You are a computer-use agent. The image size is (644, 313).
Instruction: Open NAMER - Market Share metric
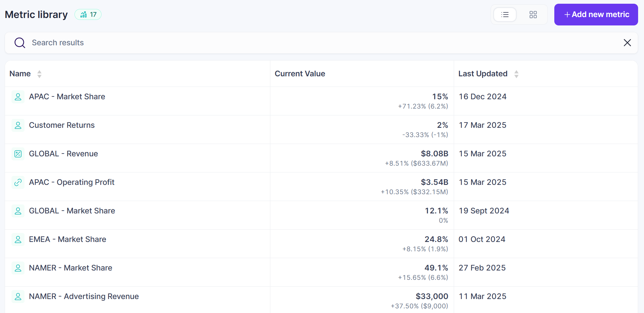(70, 268)
